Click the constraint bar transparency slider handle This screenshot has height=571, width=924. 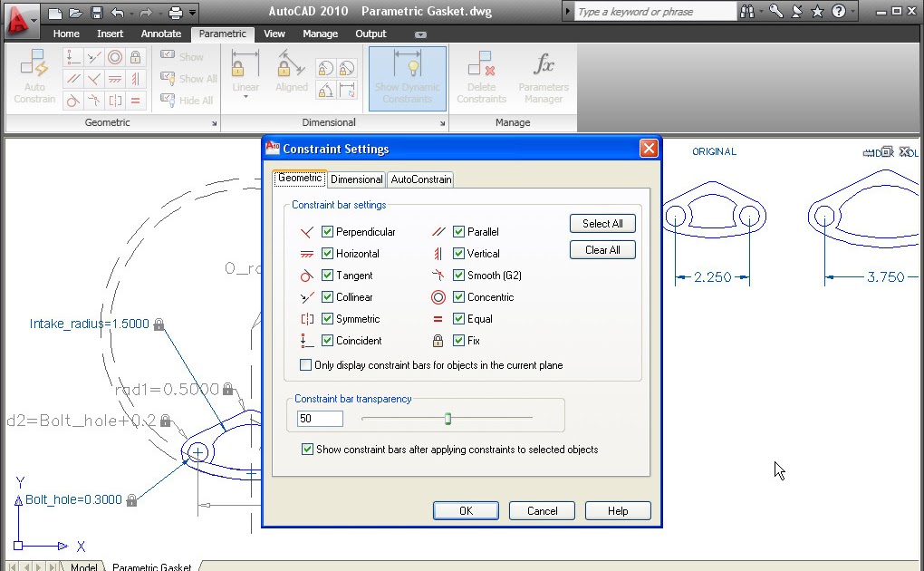point(448,419)
